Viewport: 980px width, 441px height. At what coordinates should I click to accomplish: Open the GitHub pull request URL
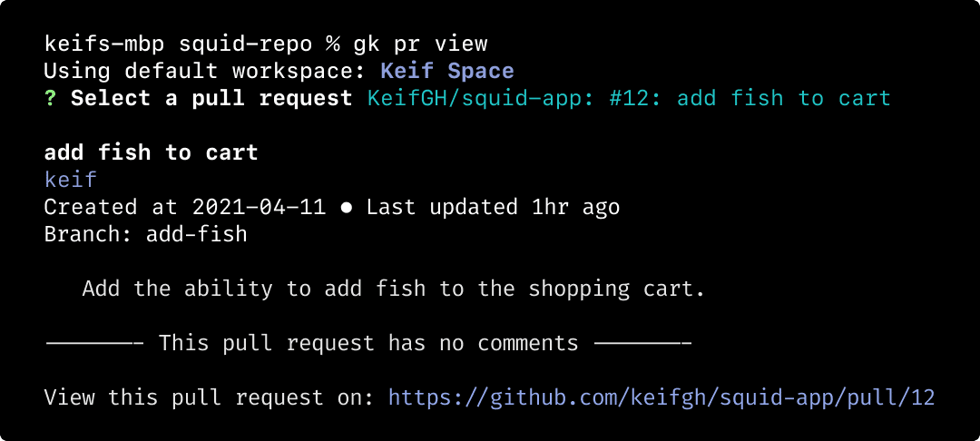661,397
